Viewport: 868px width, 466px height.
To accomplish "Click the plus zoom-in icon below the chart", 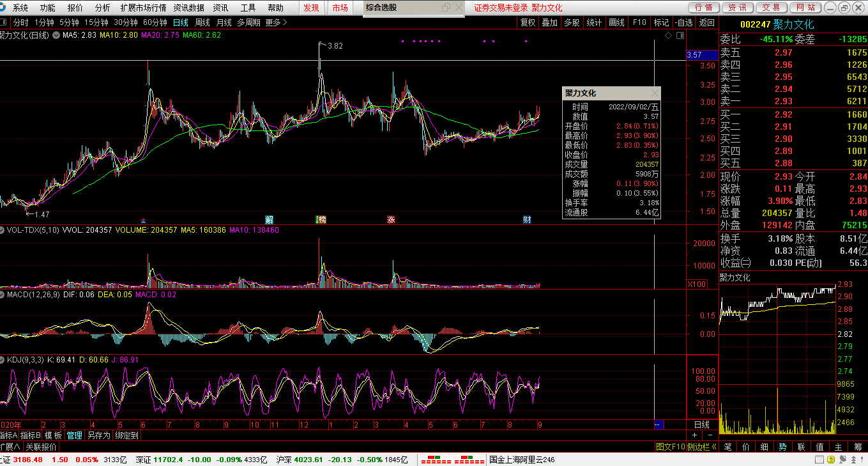I will pyautogui.click(x=695, y=435).
